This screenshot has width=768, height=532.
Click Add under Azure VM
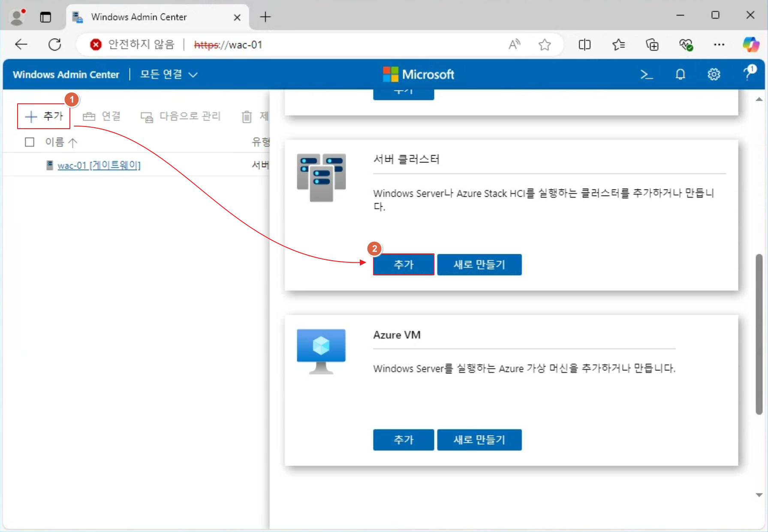404,440
